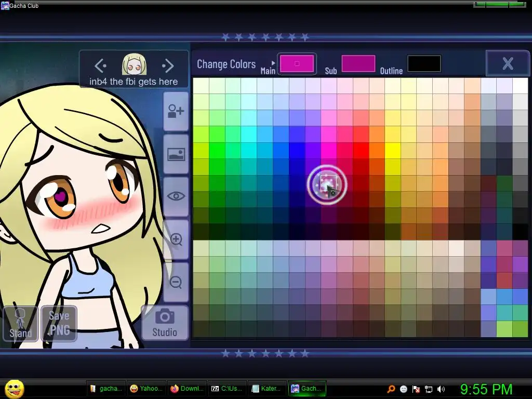
Task: Open the background image icon
Action: 176,154
